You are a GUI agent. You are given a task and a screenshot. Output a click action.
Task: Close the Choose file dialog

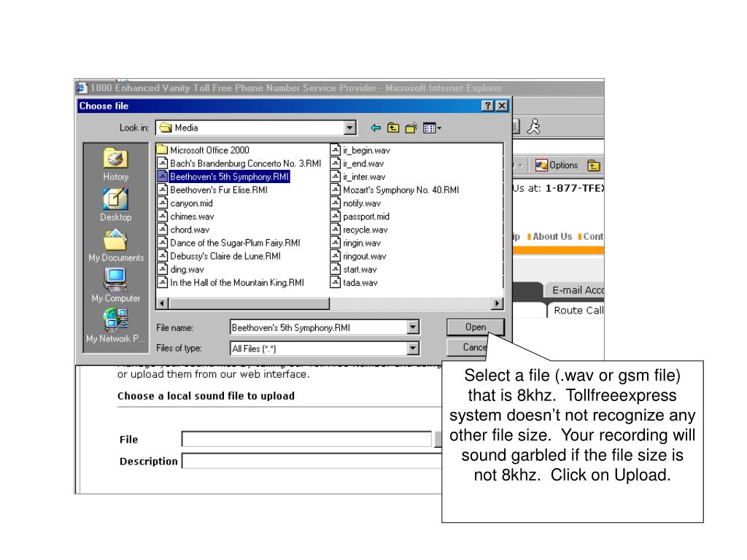502,106
